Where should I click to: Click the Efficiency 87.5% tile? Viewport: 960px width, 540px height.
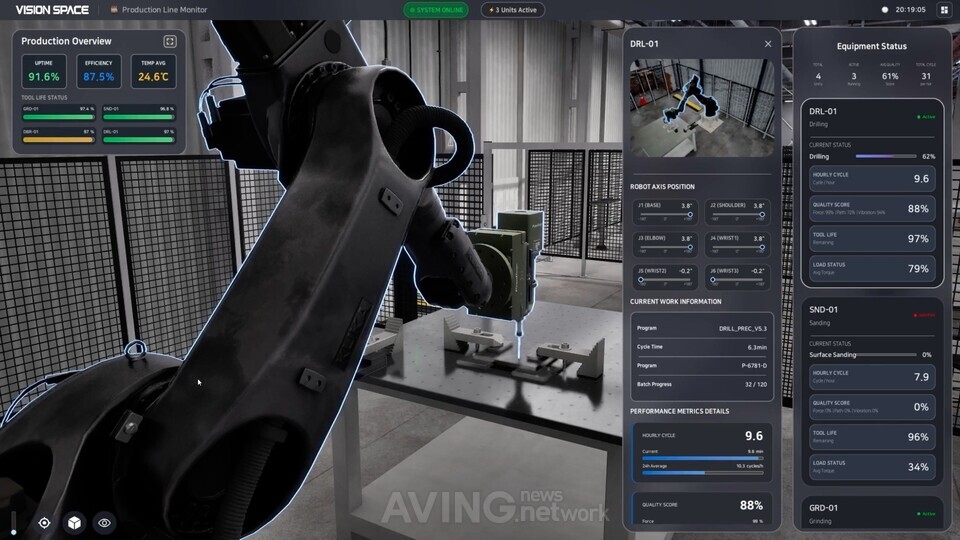click(x=99, y=71)
